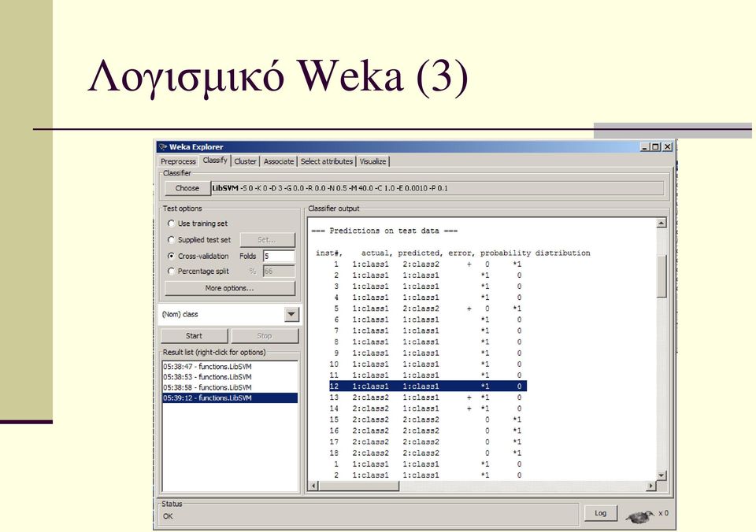Viewport: 756px width, 532px height.
Task: Go to the Select attributes tab
Action: click(x=327, y=161)
